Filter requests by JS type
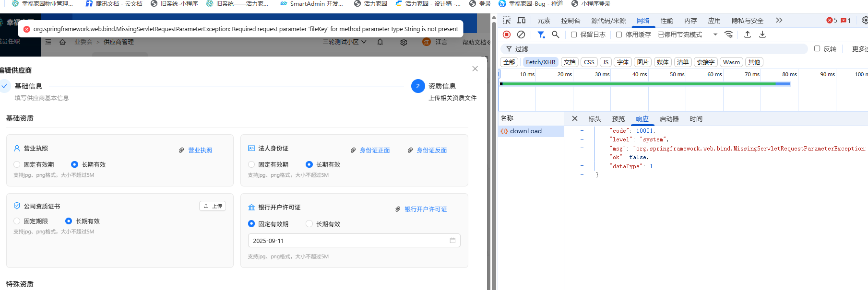Viewport: 868px width, 290px height. coord(606,62)
